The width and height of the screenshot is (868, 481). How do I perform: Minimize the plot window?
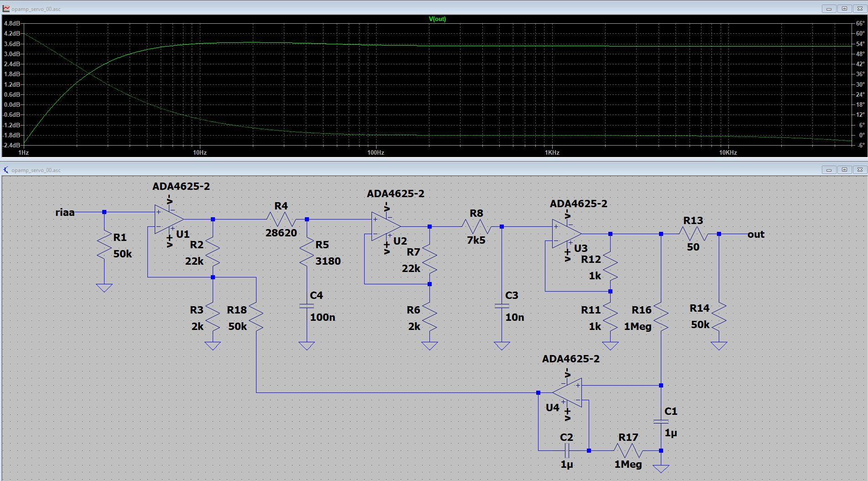click(x=829, y=9)
